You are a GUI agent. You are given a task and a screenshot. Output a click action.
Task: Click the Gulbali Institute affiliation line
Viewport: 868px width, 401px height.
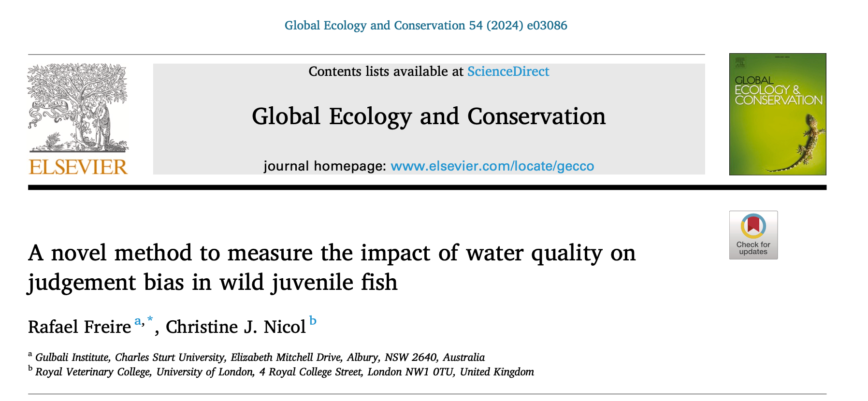click(x=260, y=358)
